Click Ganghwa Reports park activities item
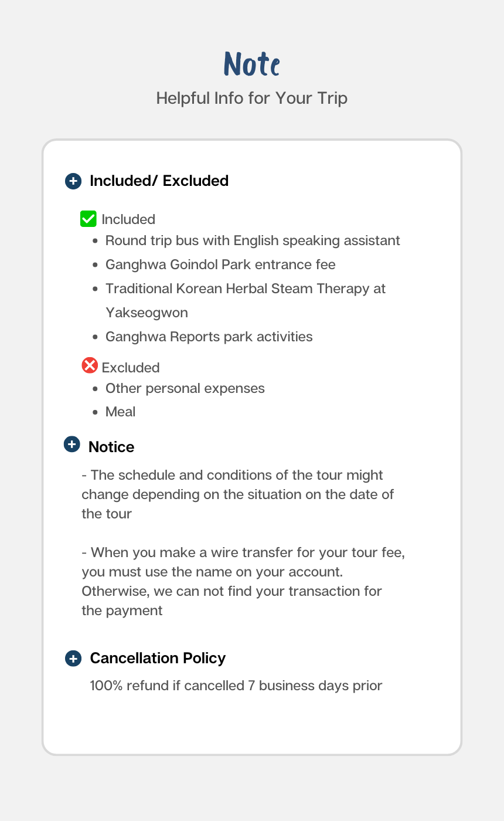Screen dimensions: 504x821 click(209, 337)
